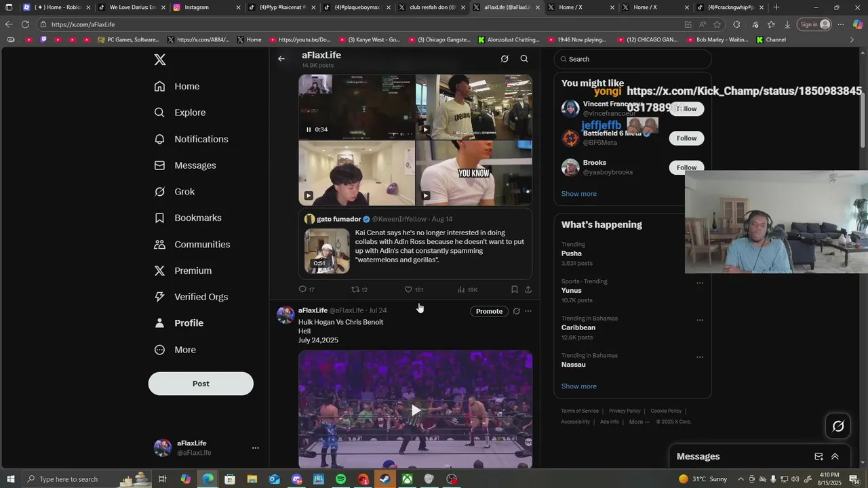
Task: Open Steam from Windows taskbar
Action: [x=384, y=479]
